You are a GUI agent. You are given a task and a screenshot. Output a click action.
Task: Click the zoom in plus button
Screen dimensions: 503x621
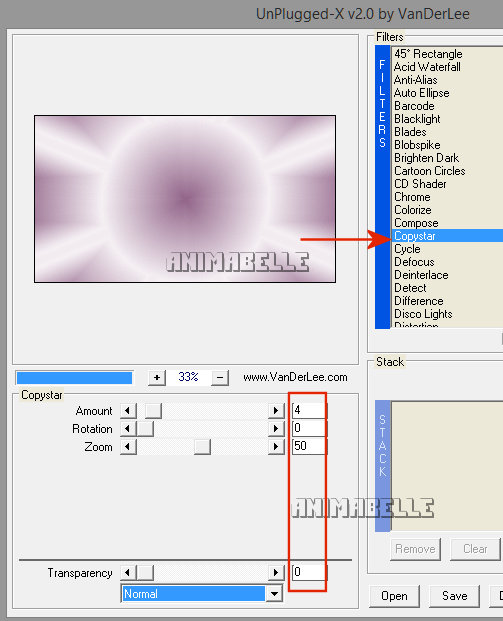coord(157,377)
